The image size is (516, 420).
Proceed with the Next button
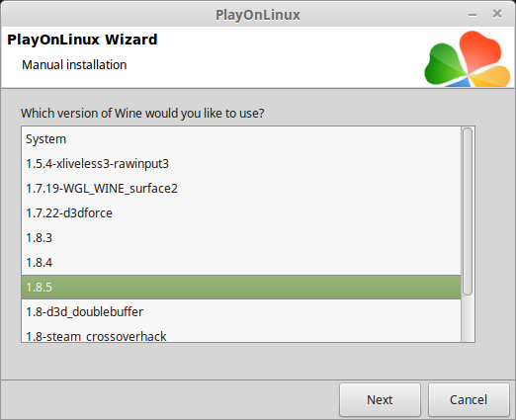tap(380, 399)
